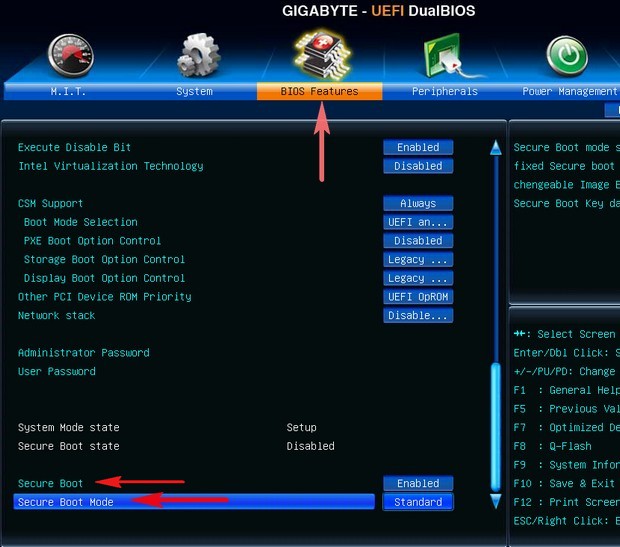Image resolution: width=620 pixels, height=547 pixels.
Task: Select the Execute Disable Bit setting
Action: [x=74, y=147]
